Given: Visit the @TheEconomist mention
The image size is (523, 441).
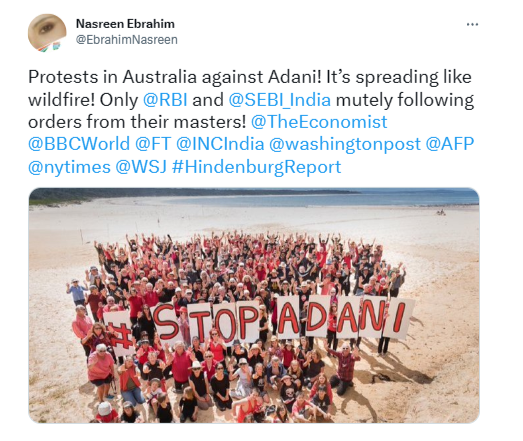Looking at the screenshot, I should click(x=319, y=122).
